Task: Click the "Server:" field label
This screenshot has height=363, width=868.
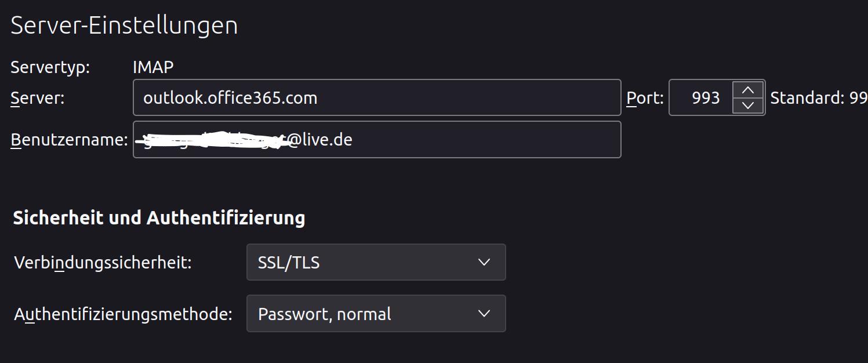Action: point(38,98)
